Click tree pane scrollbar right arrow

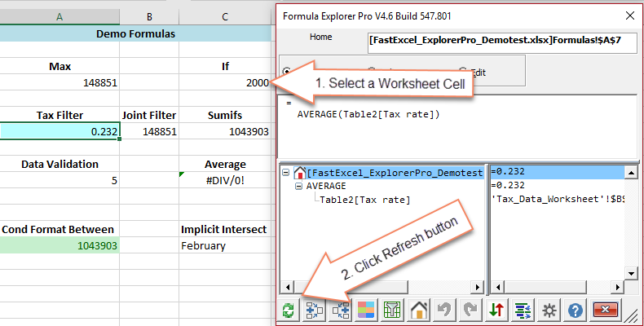(477, 287)
